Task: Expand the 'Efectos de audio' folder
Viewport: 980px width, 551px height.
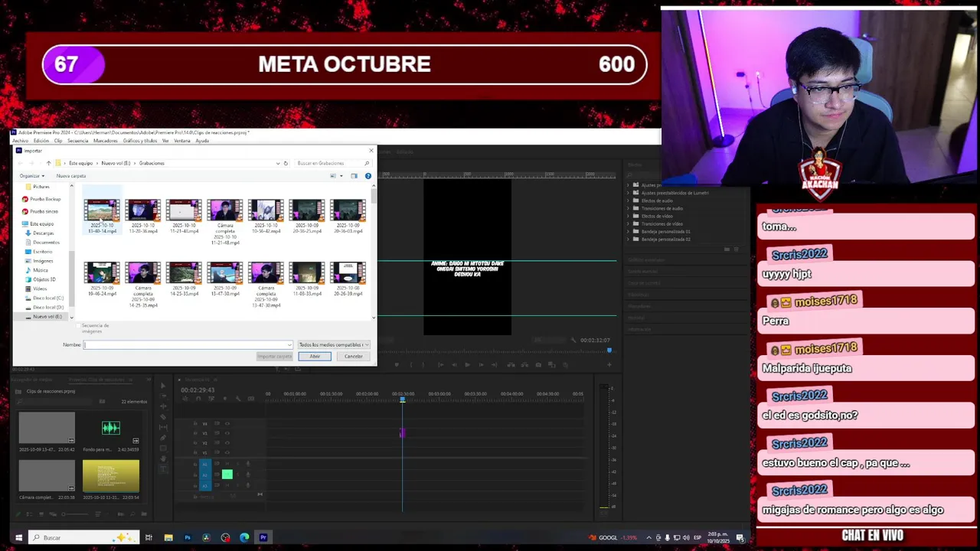Action: pos(628,201)
